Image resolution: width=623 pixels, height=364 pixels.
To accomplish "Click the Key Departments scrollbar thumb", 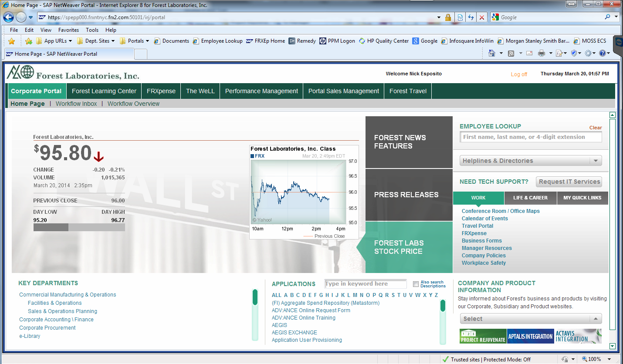I will [255, 297].
